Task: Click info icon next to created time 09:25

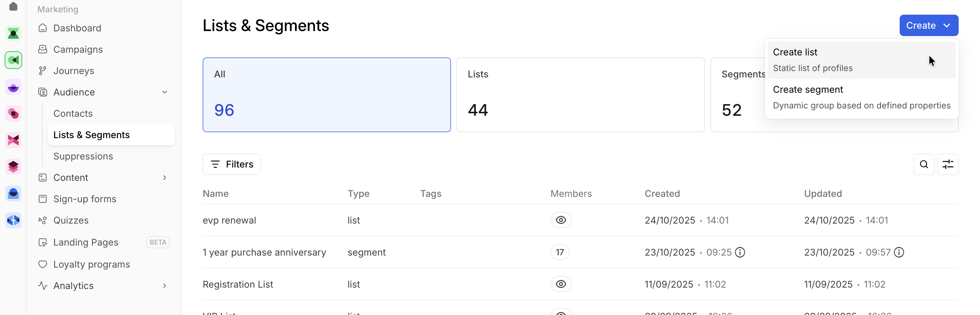Action: [740, 252]
